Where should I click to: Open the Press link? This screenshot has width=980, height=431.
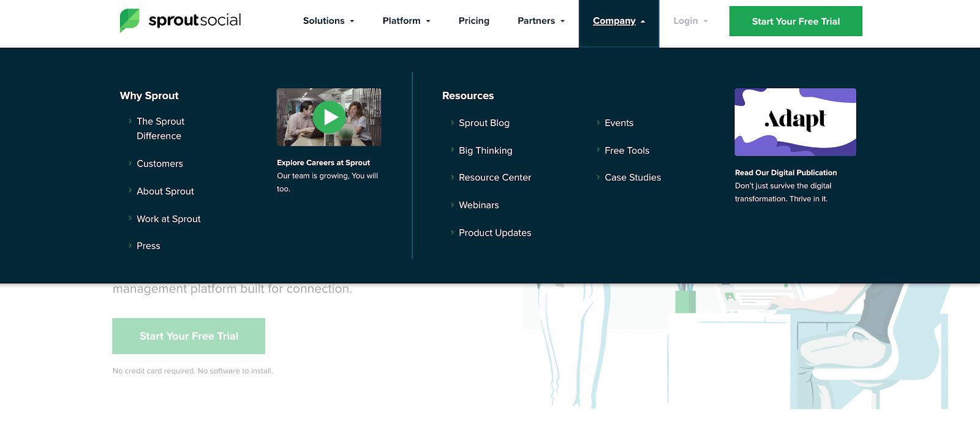coord(148,245)
